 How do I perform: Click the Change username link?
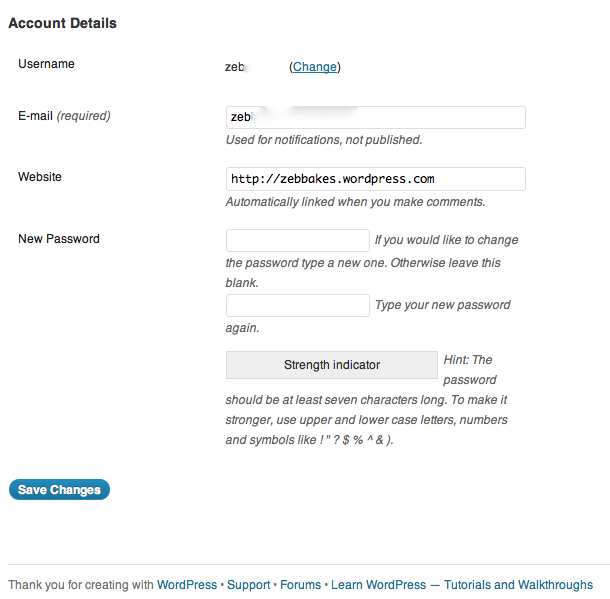click(x=315, y=67)
